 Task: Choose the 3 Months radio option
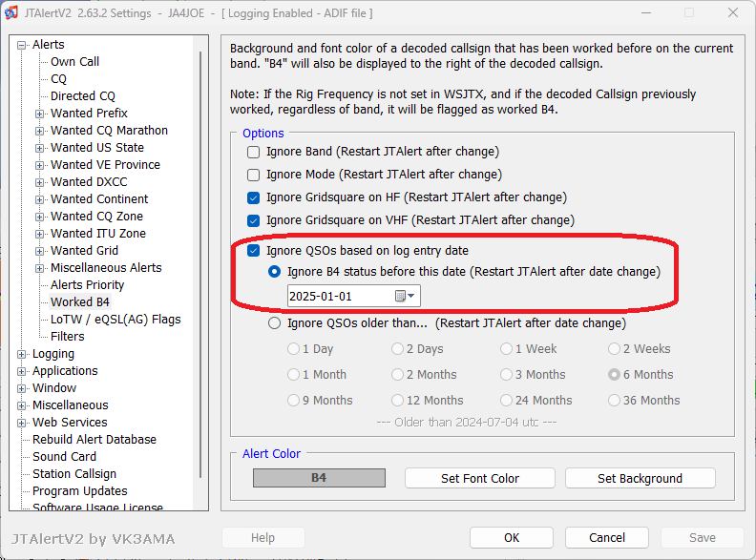pos(506,375)
